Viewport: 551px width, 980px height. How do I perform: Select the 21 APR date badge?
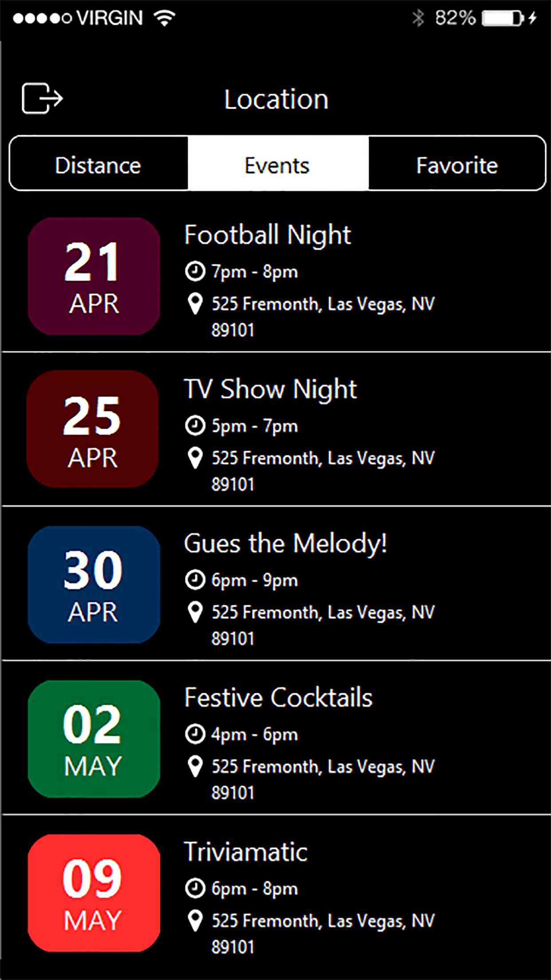(x=94, y=276)
